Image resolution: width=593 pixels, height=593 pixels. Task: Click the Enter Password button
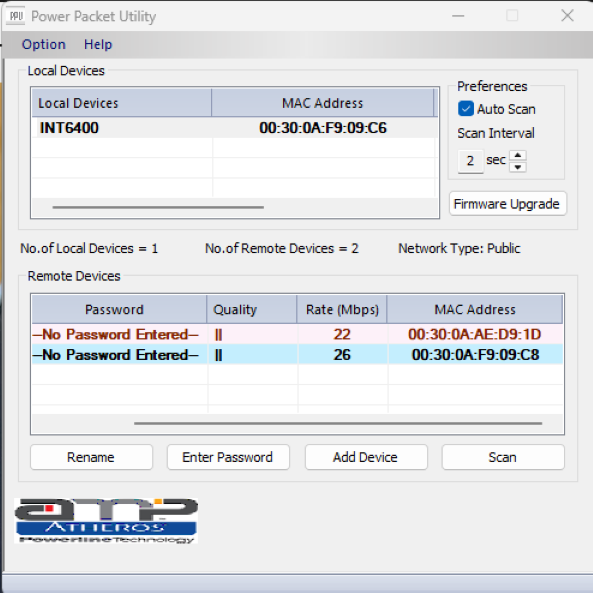(x=228, y=457)
